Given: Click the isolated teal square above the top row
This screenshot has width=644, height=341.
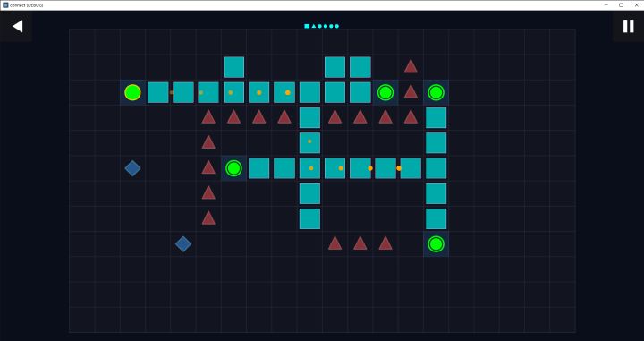Looking at the screenshot, I should [233, 67].
